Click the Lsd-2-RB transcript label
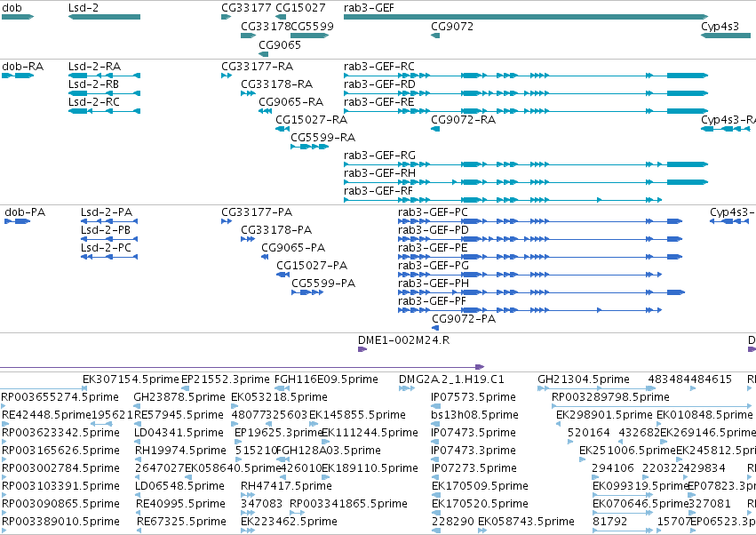756x535 pixels. pyautogui.click(x=93, y=84)
